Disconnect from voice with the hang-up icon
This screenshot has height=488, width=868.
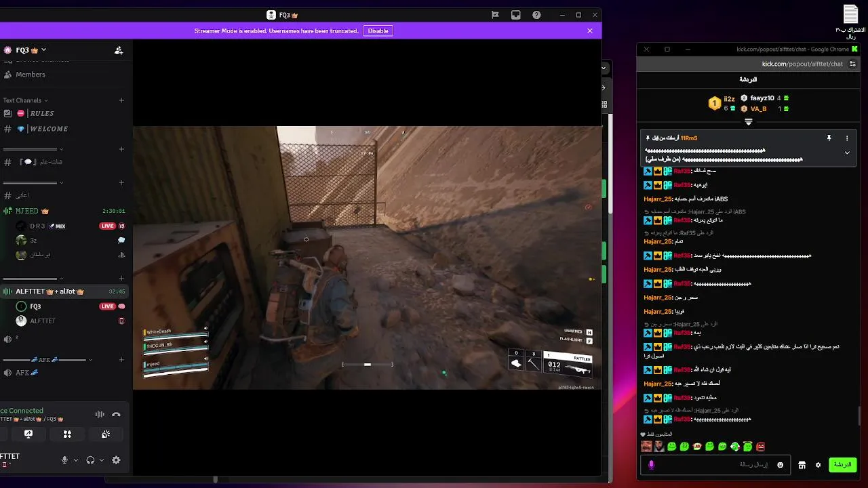[116, 414]
